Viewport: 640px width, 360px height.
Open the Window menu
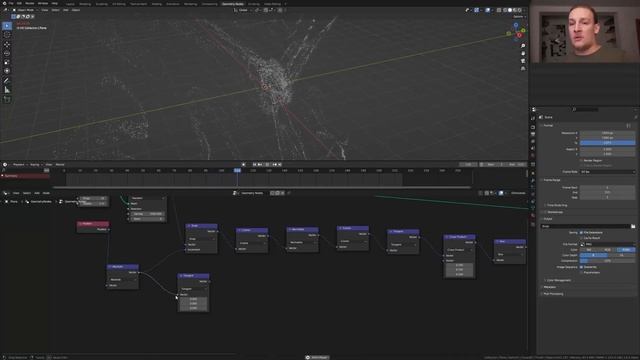point(43,3)
